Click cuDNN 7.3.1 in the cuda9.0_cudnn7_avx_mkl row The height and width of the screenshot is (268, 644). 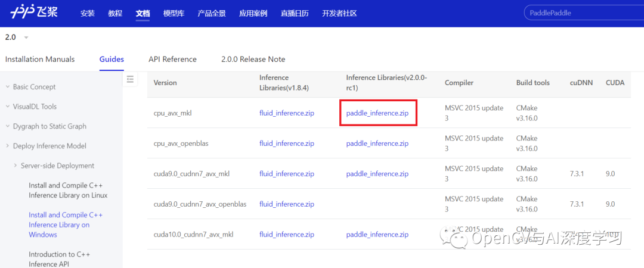click(577, 174)
